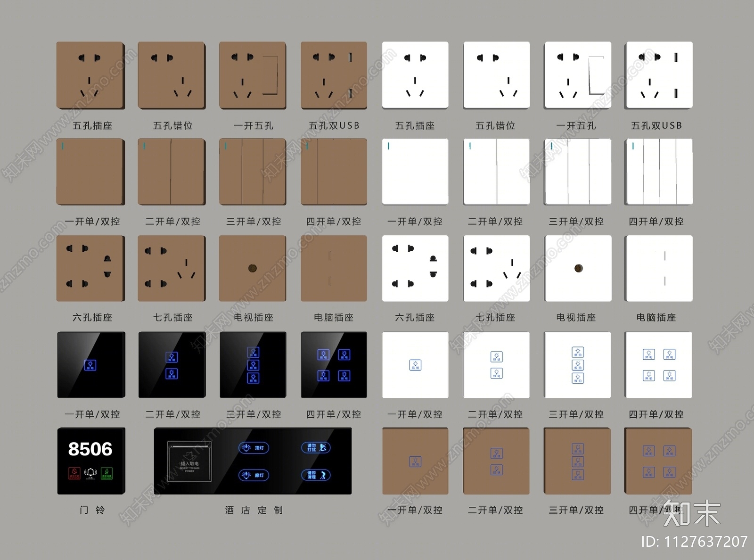Viewport: 754px width, 560px height.
Task: Click the 插入取电 card slot on hotel panel
Action: tap(189, 461)
